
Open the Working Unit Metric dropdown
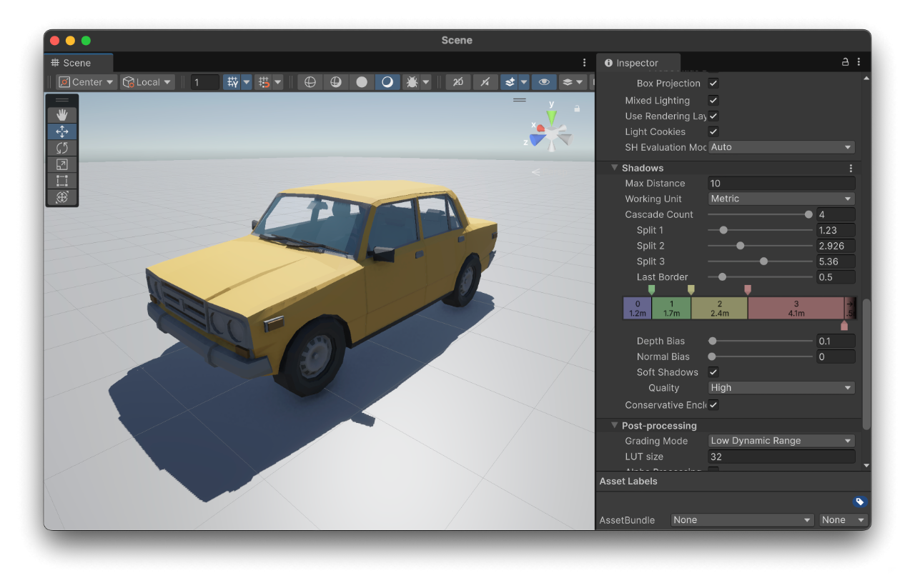[781, 199]
